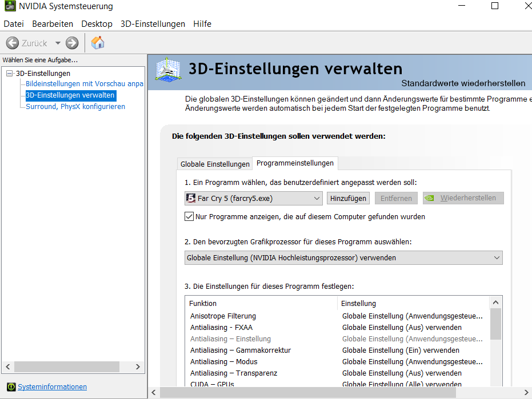Click Standardwerte wiederherstellen link
The height and width of the screenshot is (399, 532).
coord(463,83)
